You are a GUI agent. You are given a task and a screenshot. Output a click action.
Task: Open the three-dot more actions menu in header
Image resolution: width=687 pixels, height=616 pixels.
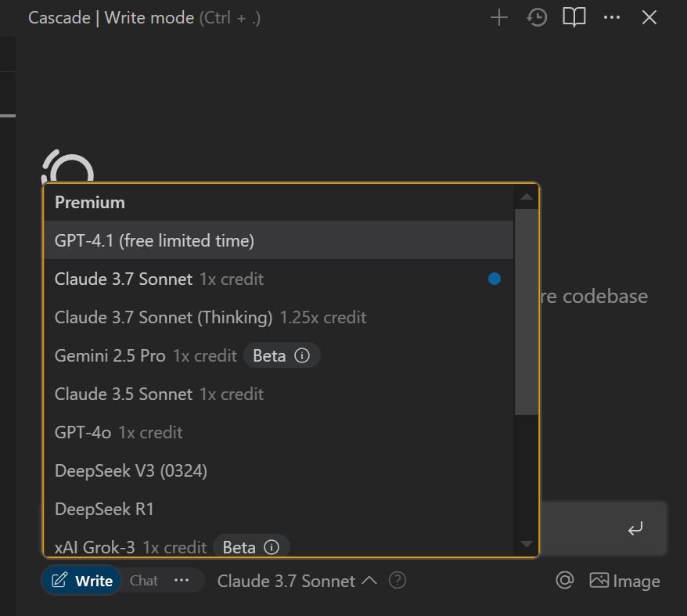pyautogui.click(x=612, y=17)
